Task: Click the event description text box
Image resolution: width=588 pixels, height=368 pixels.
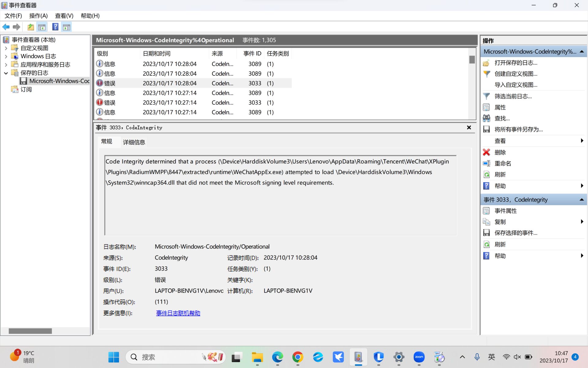Action: point(281,196)
